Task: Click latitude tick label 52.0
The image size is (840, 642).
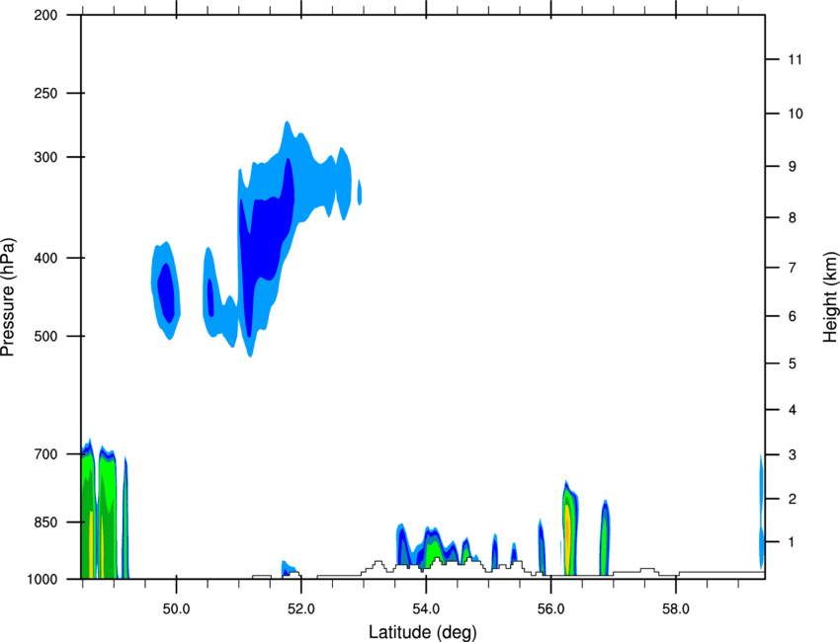Action: pyautogui.click(x=301, y=609)
